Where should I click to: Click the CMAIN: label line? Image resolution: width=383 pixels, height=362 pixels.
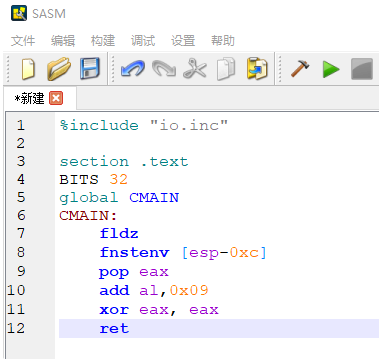[x=88, y=216]
